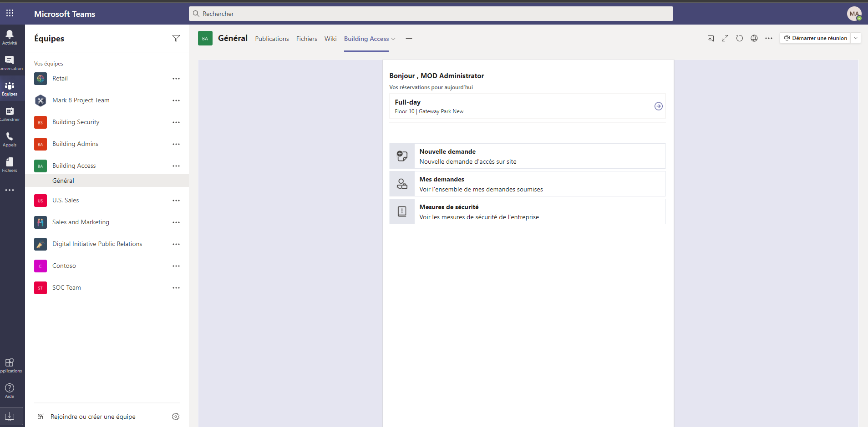This screenshot has width=868, height=427.
Task: Open the SOC Team
Action: 107,287
